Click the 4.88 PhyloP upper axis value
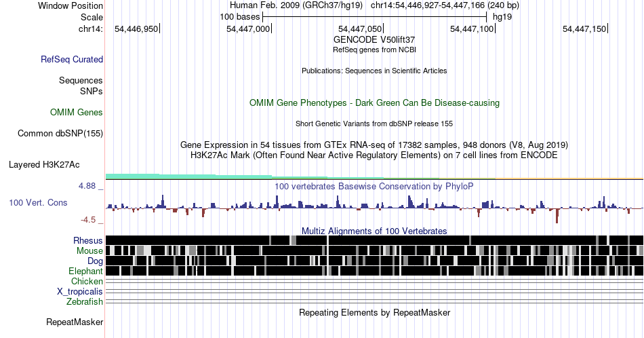The image size is (644, 338). 87,186
